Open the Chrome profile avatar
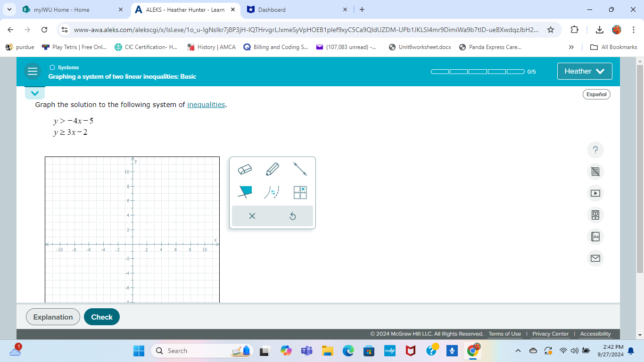 (617, 30)
